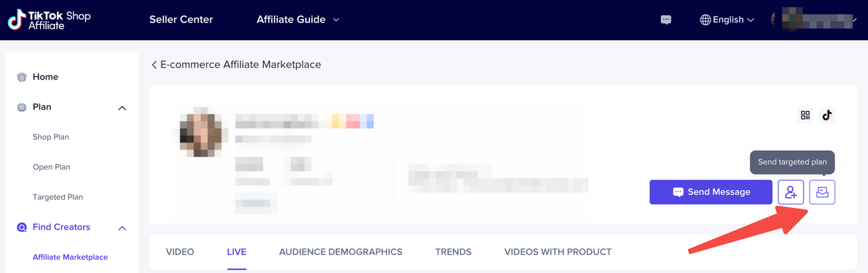The image size is (868, 273).
Task: Open the TRENDS tab
Action: pyautogui.click(x=453, y=252)
